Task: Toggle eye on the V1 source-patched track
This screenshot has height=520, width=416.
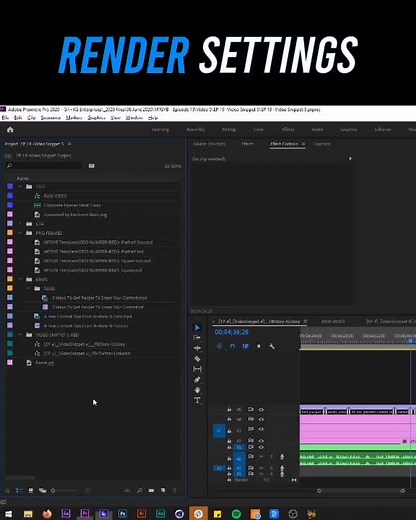Action: [x=261, y=429]
